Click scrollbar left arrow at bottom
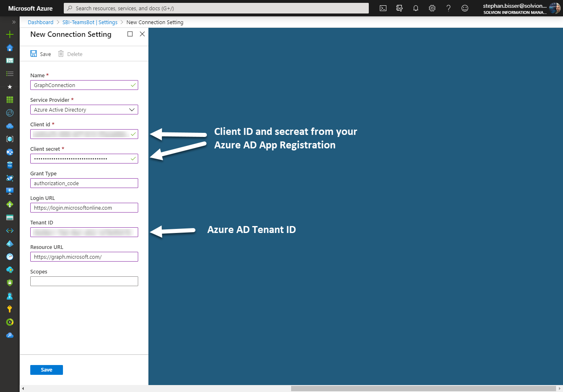This screenshot has height=392, width=563. point(23,388)
